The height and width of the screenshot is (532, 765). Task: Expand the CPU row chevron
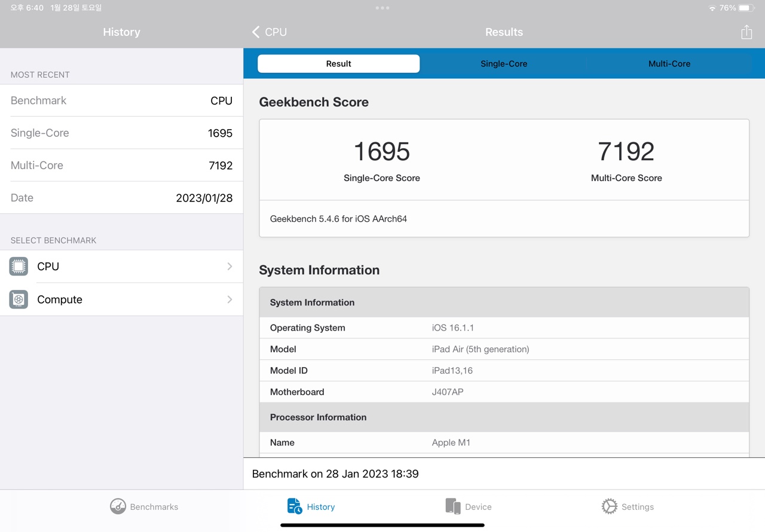coord(229,266)
